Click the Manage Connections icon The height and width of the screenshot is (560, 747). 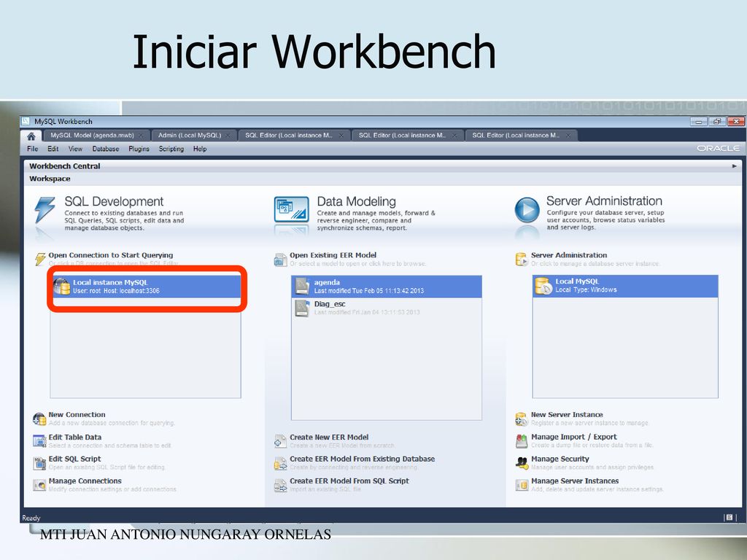tap(39, 485)
